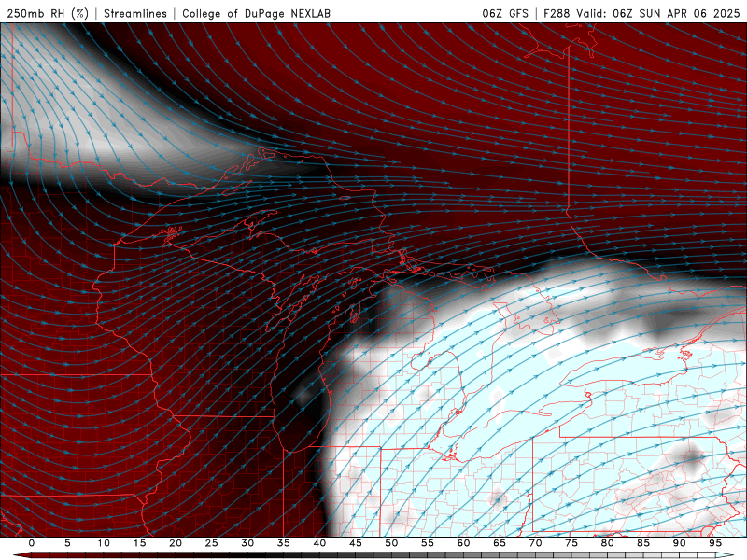Select the '10' colorbar tick label
Image resolution: width=747 pixels, height=560 pixels.
tap(104, 543)
